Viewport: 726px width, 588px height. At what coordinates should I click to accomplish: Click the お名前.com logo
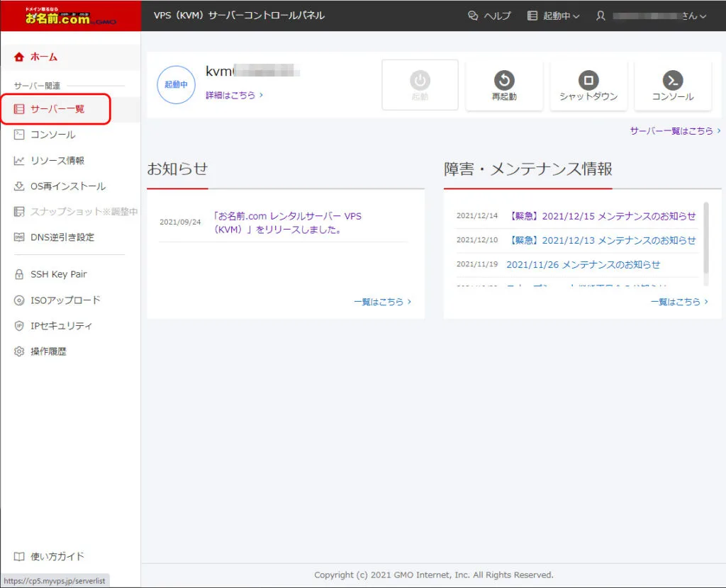point(70,16)
